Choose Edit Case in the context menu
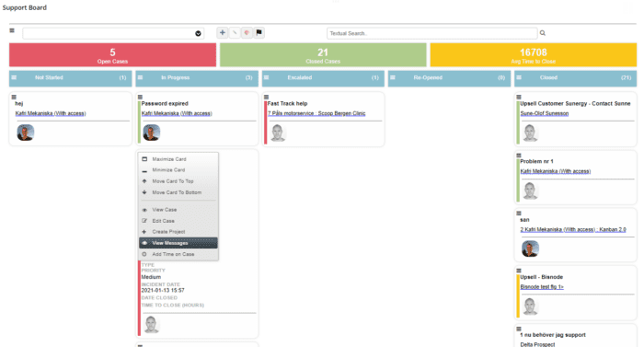This screenshot has width=644, height=347. tap(178, 221)
